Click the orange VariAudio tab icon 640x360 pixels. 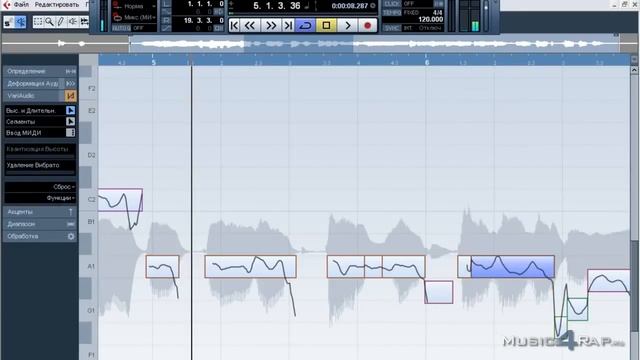71,96
